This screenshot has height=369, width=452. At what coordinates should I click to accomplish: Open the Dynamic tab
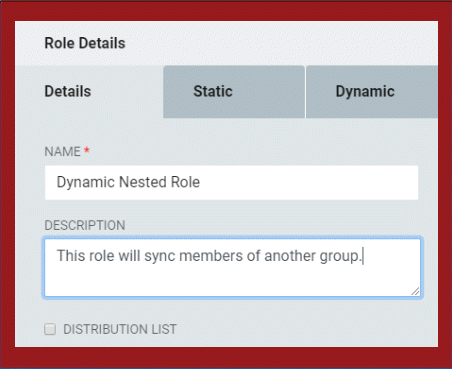pos(372,92)
